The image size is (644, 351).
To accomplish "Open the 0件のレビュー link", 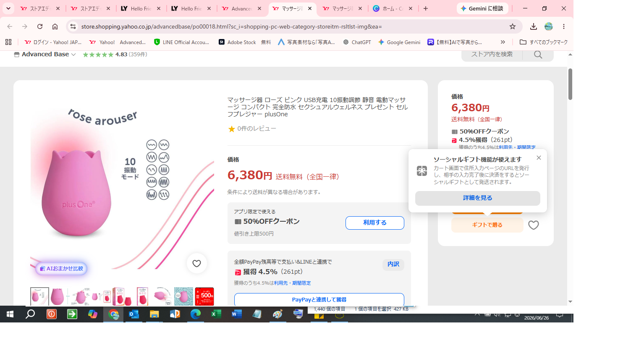I will tap(257, 128).
